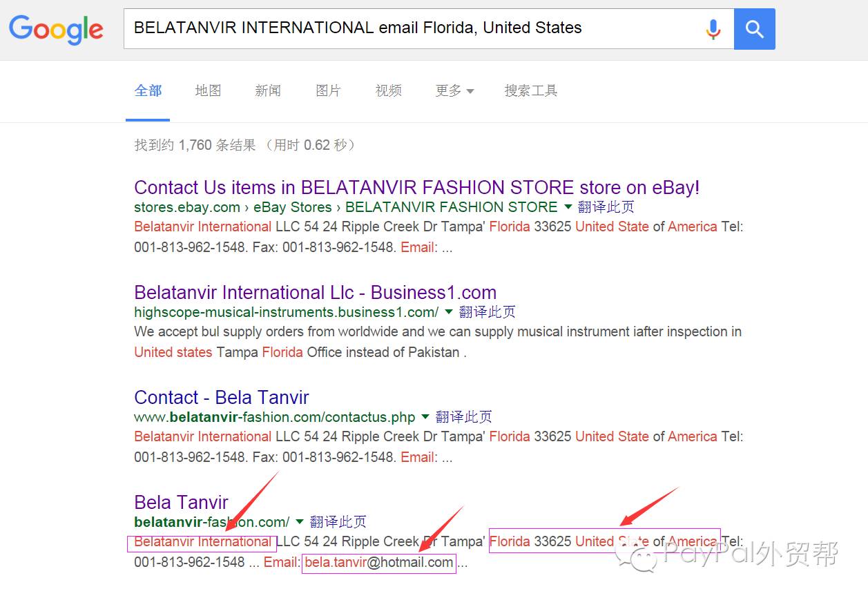This screenshot has width=868, height=598.
Task: Click the Google logo
Action: coord(56,29)
